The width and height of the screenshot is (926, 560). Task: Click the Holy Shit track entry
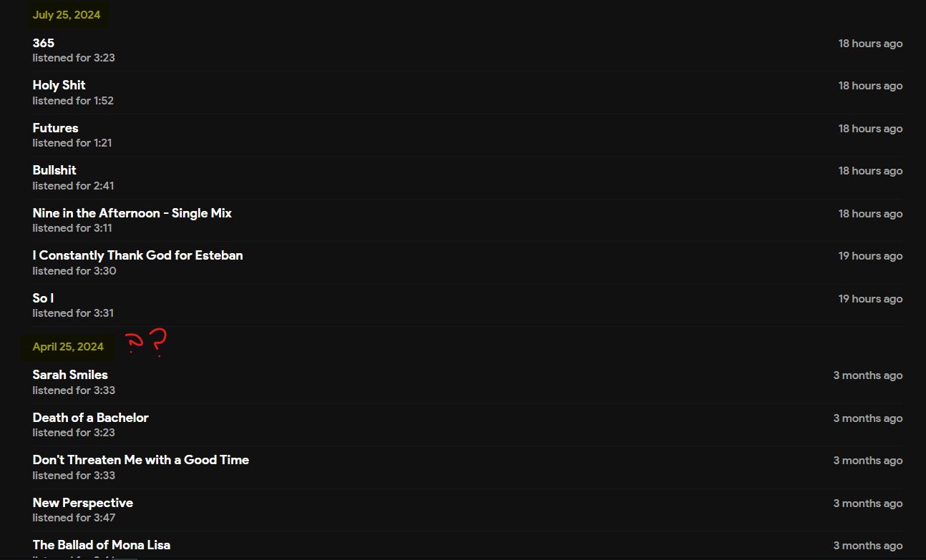pyautogui.click(x=59, y=85)
